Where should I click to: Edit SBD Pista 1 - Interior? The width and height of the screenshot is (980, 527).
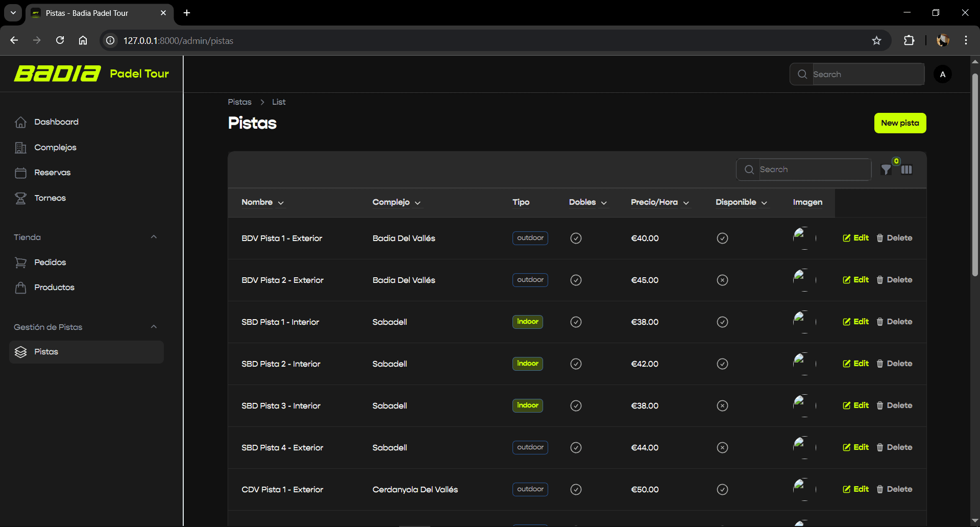(x=855, y=322)
